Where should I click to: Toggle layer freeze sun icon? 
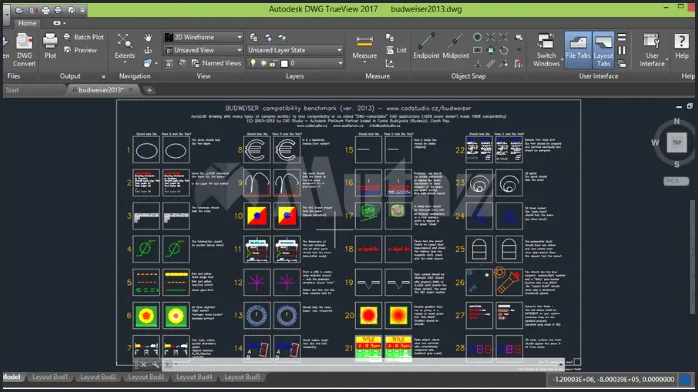tap(263, 63)
